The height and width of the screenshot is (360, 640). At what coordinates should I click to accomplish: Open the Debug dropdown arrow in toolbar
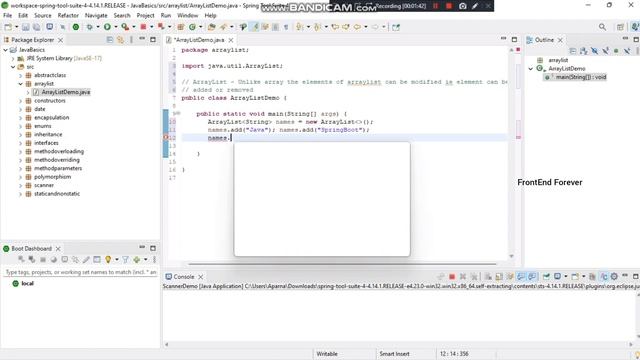tap(98, 27)
